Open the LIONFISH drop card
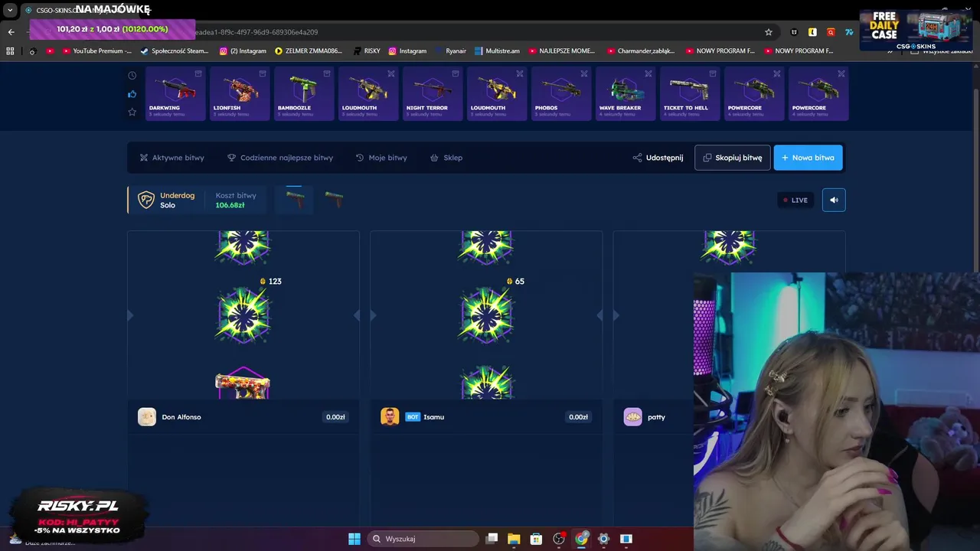 (240, 93)
